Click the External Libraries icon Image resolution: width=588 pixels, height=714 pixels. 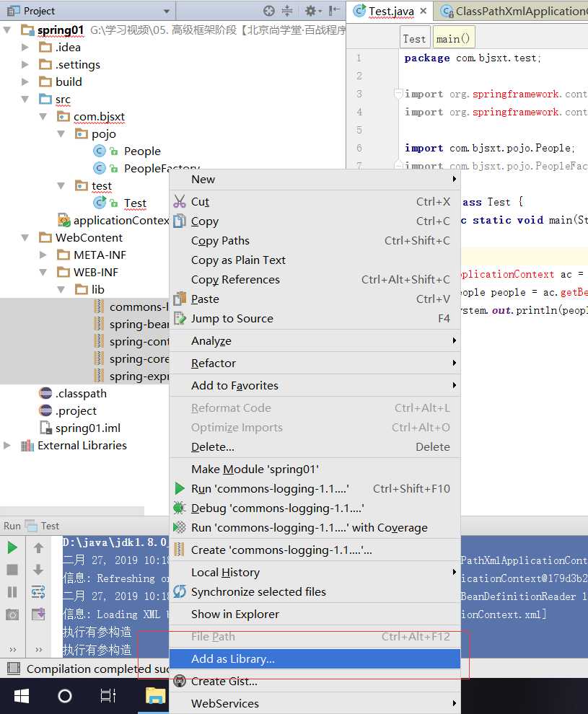27,445
